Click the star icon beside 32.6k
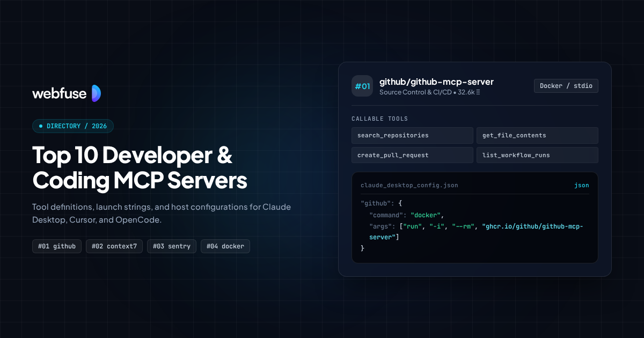 478,92
